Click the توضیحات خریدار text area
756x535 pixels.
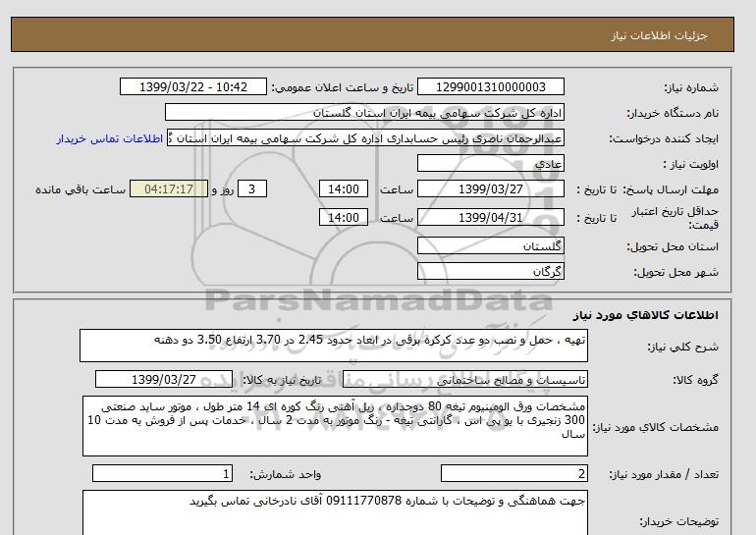335,512
